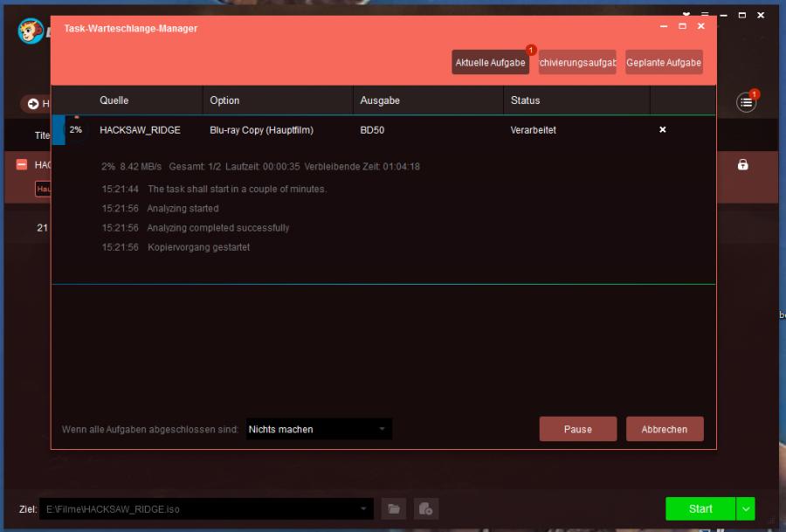
Task: Click the BD50 output cell
Action: (372, 130)
